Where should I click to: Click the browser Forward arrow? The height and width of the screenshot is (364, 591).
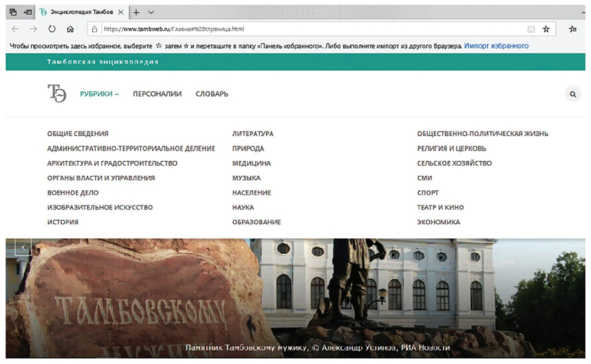[33, 30]
